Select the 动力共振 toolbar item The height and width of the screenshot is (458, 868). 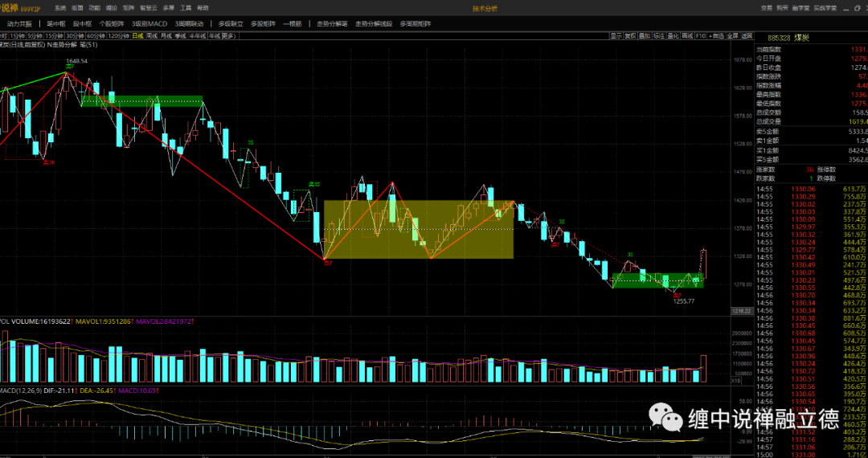click(19, 24)
